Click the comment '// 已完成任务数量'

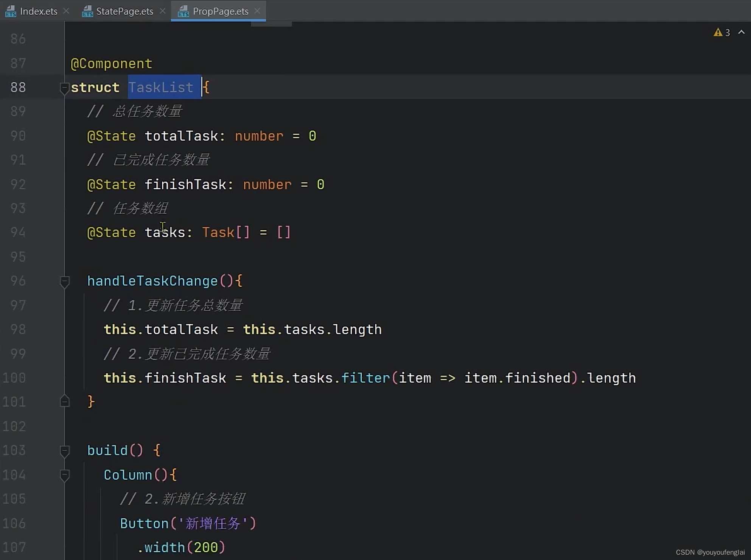coord(148,160)
